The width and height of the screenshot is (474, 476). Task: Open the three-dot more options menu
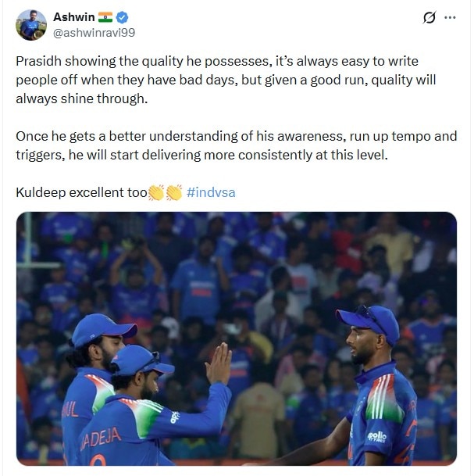[449, 18]
